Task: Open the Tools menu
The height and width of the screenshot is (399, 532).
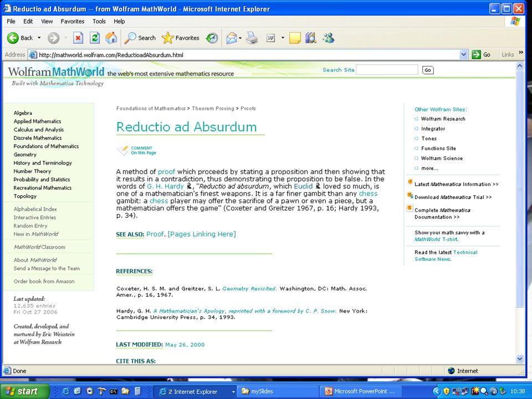Action: click(99, 22)
